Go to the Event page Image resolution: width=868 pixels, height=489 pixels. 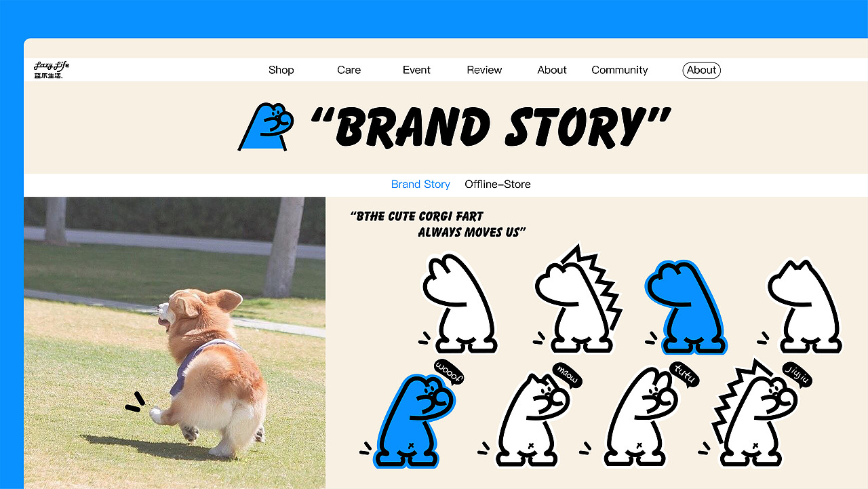coord(416,70)
